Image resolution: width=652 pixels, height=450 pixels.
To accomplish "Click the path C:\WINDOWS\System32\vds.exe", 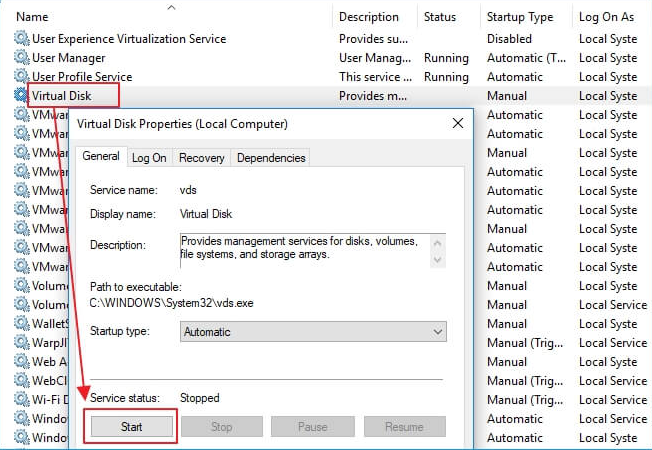I will click(x=171, y=303).
